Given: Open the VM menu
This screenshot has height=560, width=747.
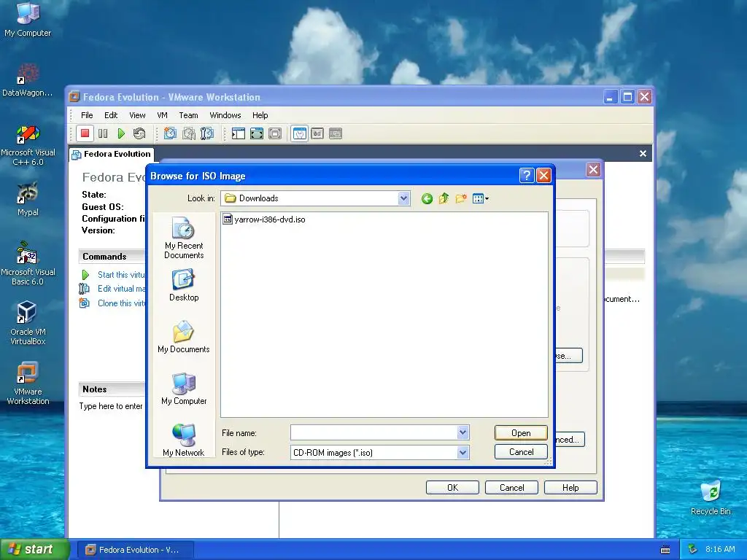Looking at the screenshot, I should click(x=162, y=115).
